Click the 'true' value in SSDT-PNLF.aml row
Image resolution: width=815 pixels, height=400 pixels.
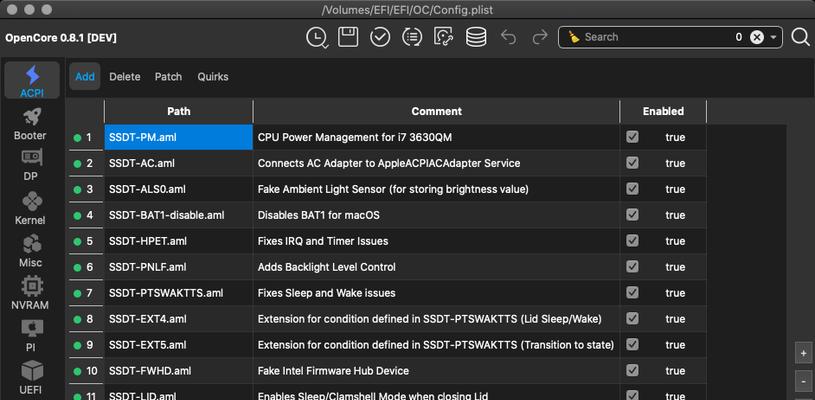[x=675, y=266]
